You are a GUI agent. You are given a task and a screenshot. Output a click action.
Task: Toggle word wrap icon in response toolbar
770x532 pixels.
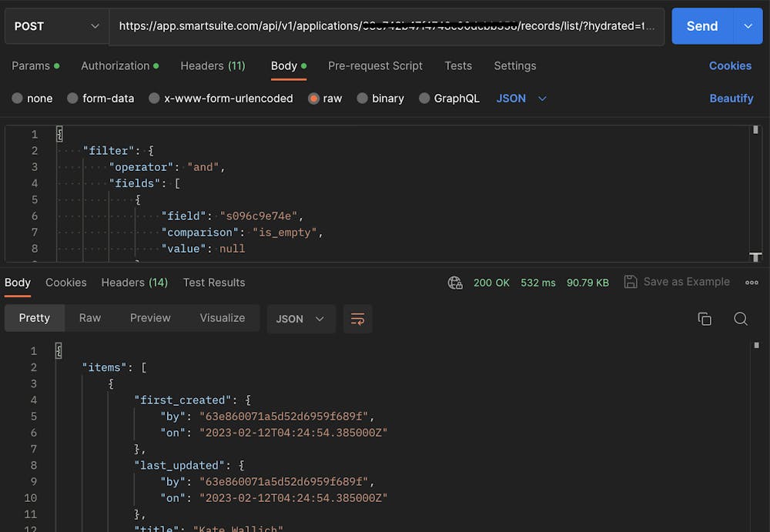[x=357, y=319]
